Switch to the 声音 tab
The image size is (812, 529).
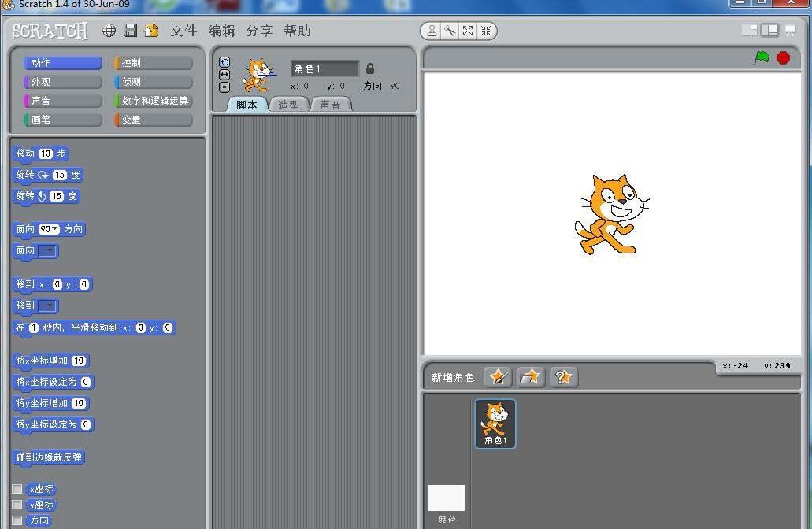pos(331,105)
